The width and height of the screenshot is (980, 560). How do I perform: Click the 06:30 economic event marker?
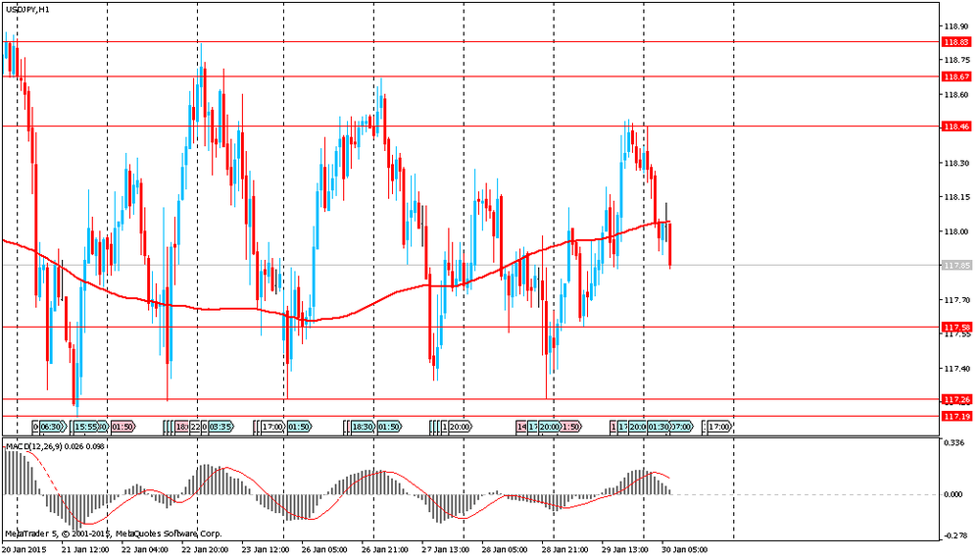click(x=51, y=428)
